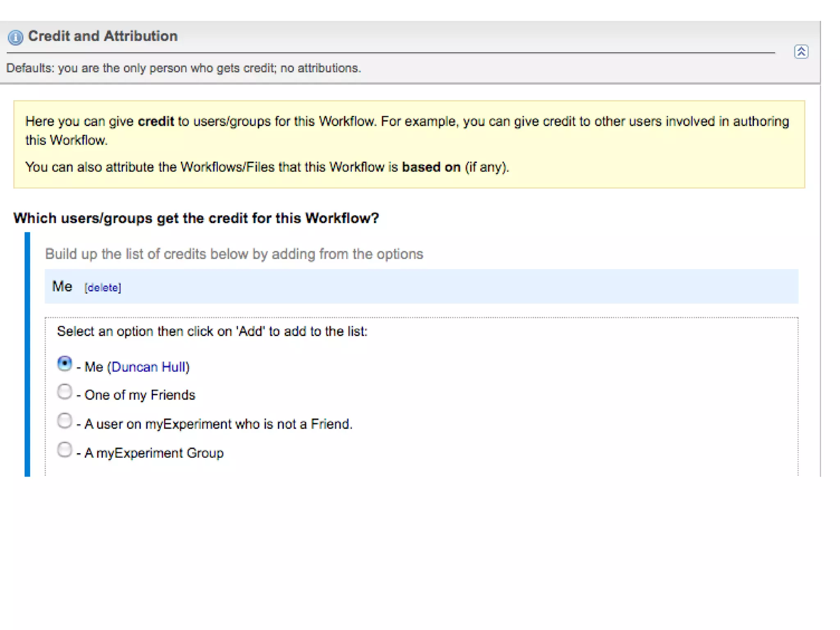Choose the 'One of my Friends' radio option

64,392
